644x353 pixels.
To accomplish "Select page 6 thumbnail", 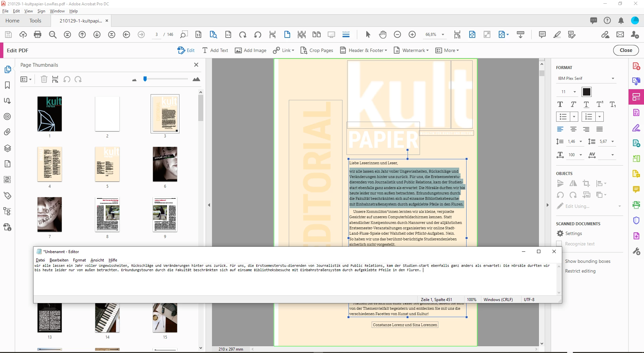I will (x=165, y=164).
